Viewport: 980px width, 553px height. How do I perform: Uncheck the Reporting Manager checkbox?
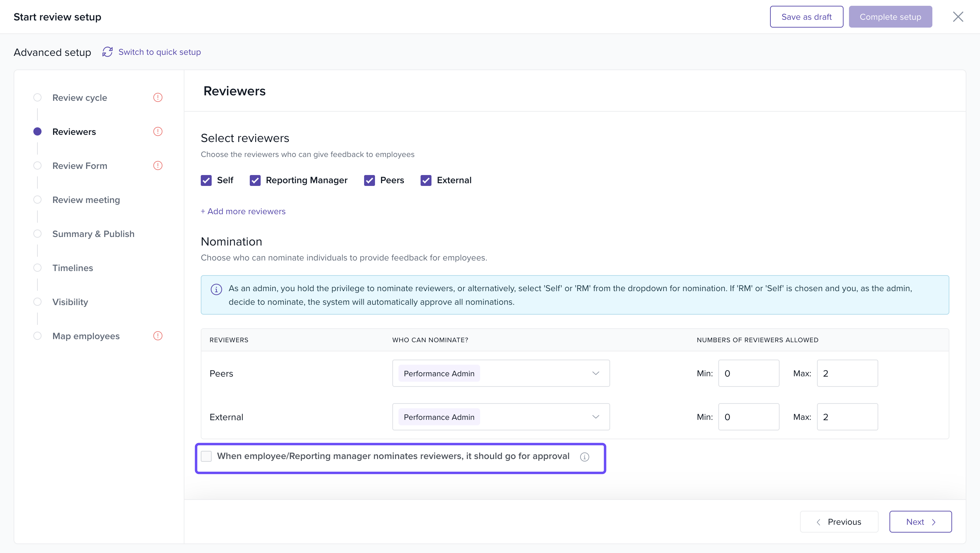[x=255, y=180]
